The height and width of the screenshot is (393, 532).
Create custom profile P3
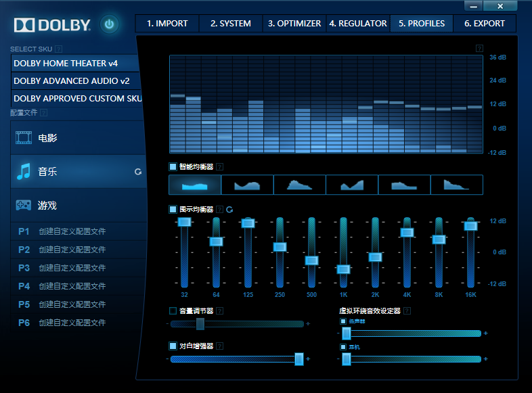(x=79, y=268)
